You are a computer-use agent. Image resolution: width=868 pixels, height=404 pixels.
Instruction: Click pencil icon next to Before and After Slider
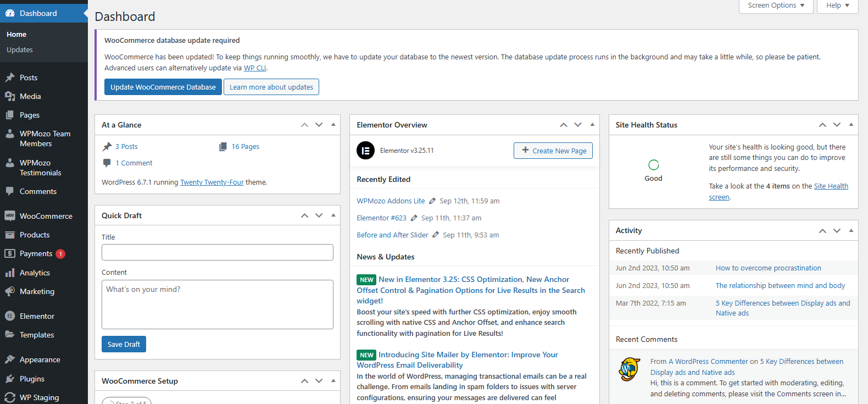[x=436, y=235]
